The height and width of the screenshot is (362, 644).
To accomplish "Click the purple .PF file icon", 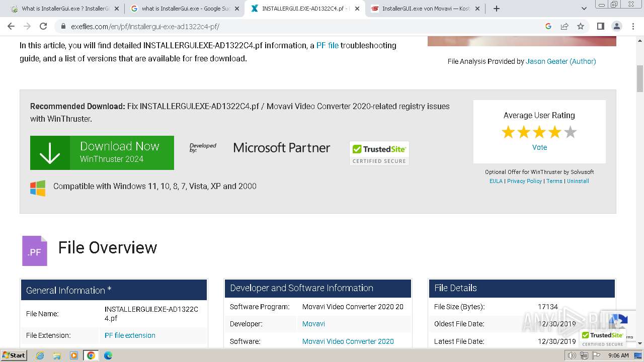I will [35, 251].
